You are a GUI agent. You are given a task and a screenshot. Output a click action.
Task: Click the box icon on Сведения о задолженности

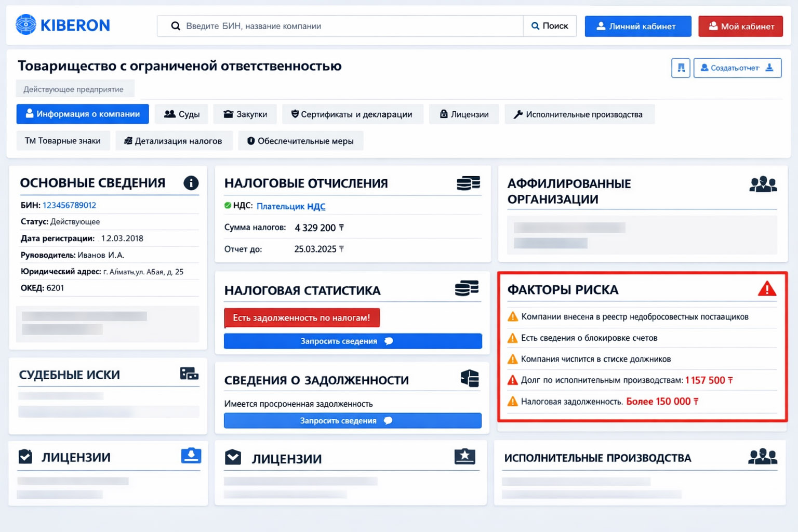tap(469, 379)
